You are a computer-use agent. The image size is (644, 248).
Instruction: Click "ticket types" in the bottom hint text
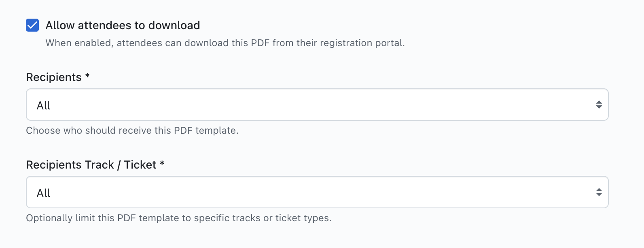click(303, 218)
